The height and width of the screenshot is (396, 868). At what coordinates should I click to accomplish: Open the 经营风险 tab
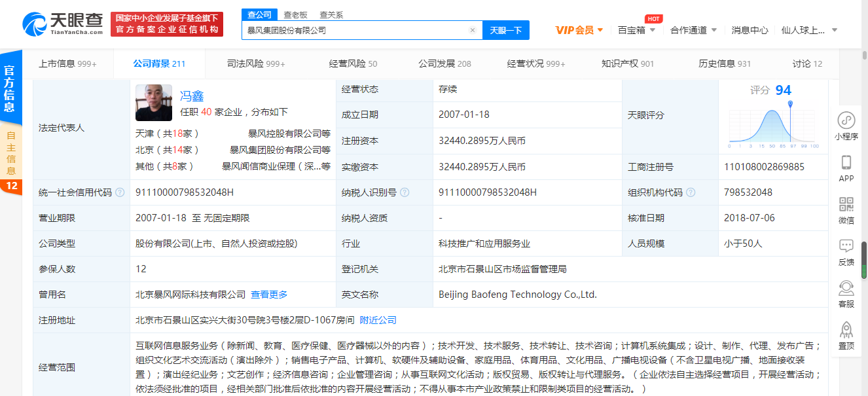pos(353,63)
